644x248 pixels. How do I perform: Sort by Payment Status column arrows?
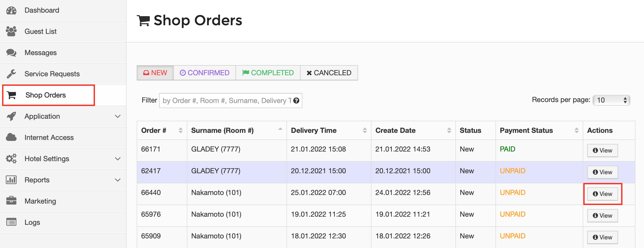coord(576,130)
